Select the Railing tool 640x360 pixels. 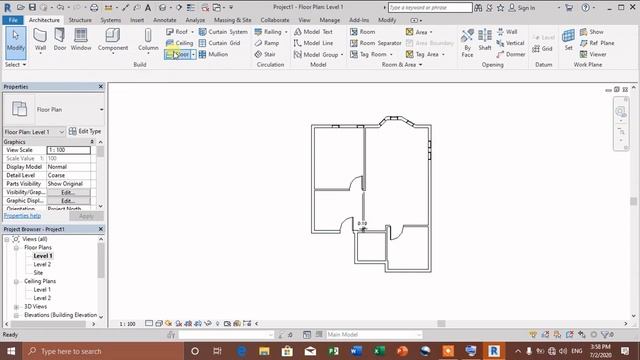pyautogui.click(x=268, y=31)
